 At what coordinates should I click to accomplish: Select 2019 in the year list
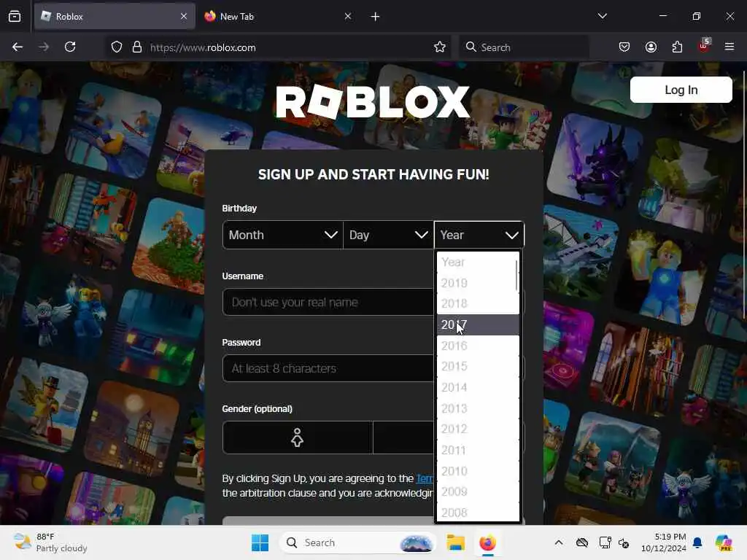(476, 283)
